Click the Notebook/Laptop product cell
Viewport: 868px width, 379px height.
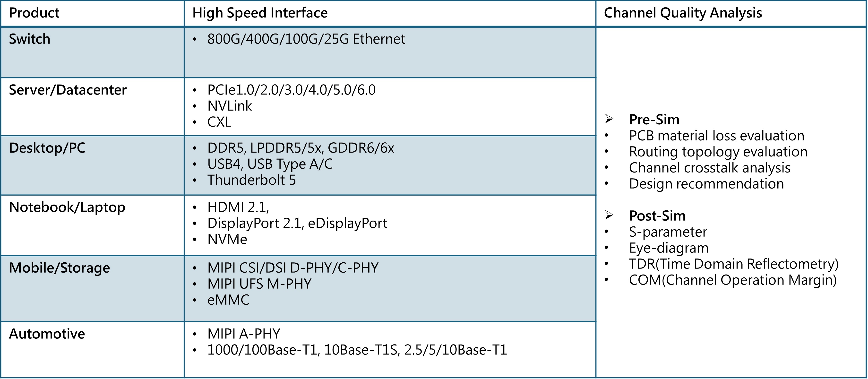pos(92,225)
